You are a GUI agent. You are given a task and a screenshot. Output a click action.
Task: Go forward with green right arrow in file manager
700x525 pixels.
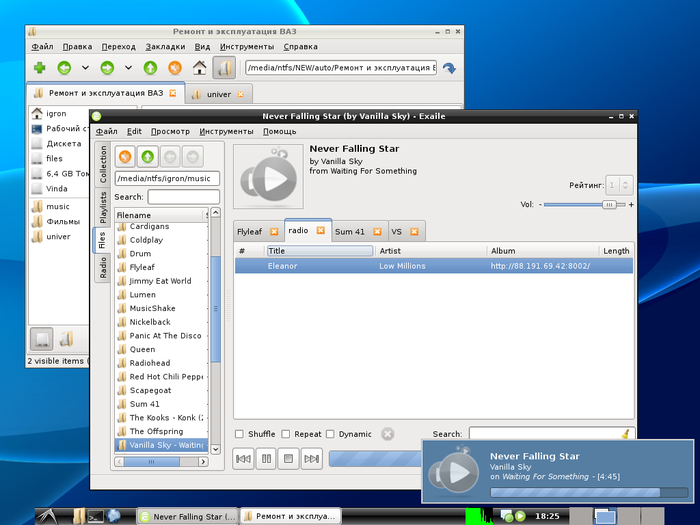(107, 68)
